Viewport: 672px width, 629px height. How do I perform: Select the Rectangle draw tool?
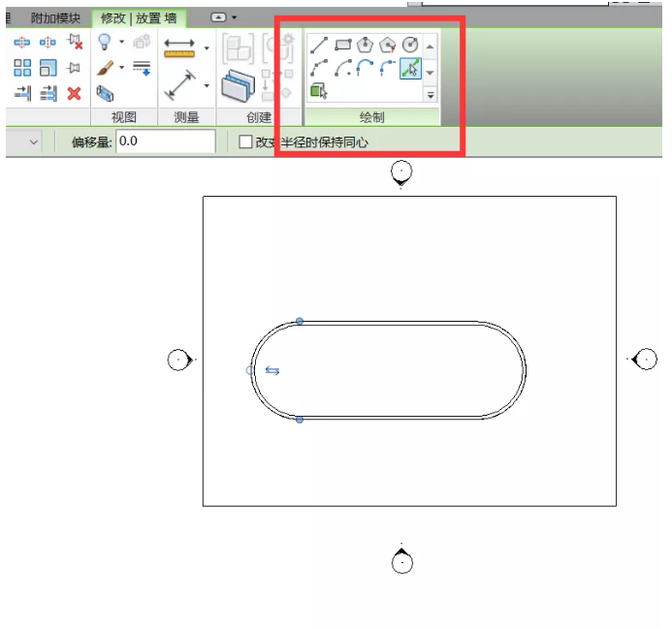click(x=343, y=45)
